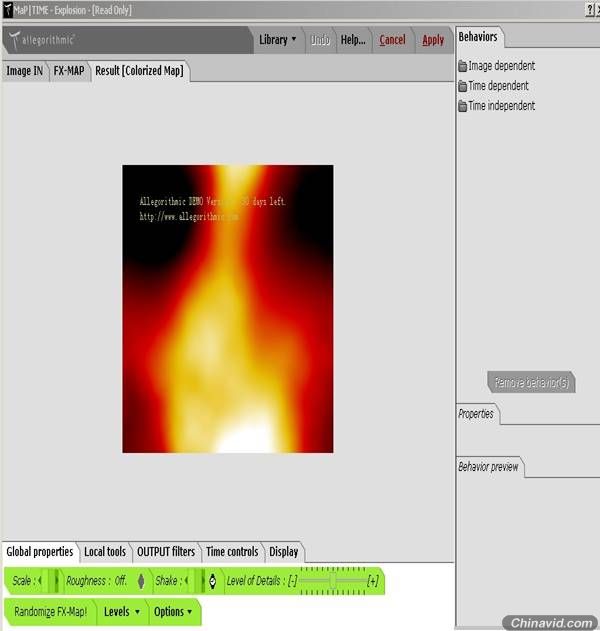600x631 pixels.
Task: Open the Global properties tab
Action: click(39, 551)
